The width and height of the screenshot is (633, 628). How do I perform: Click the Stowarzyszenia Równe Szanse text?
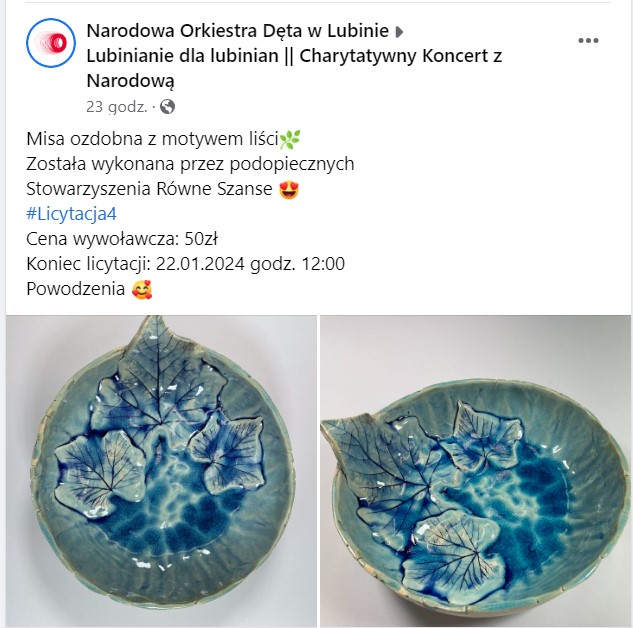pos(149,189)
